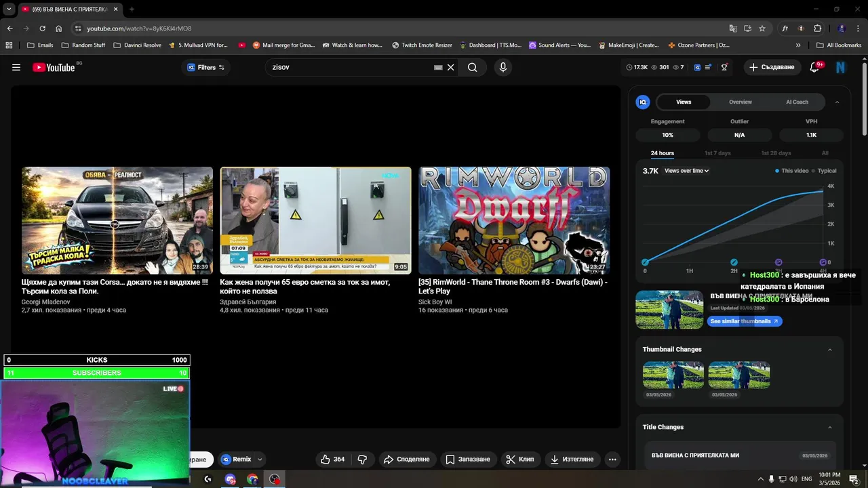Open the volume icon in the system tray
This screenshot has height=488, width=868.
coord(794,479)
